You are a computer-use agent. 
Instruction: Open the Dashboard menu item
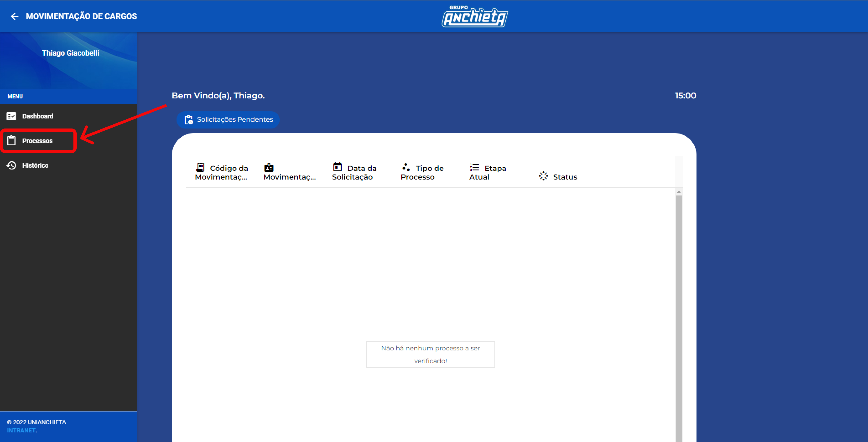[x=38, y=116]
